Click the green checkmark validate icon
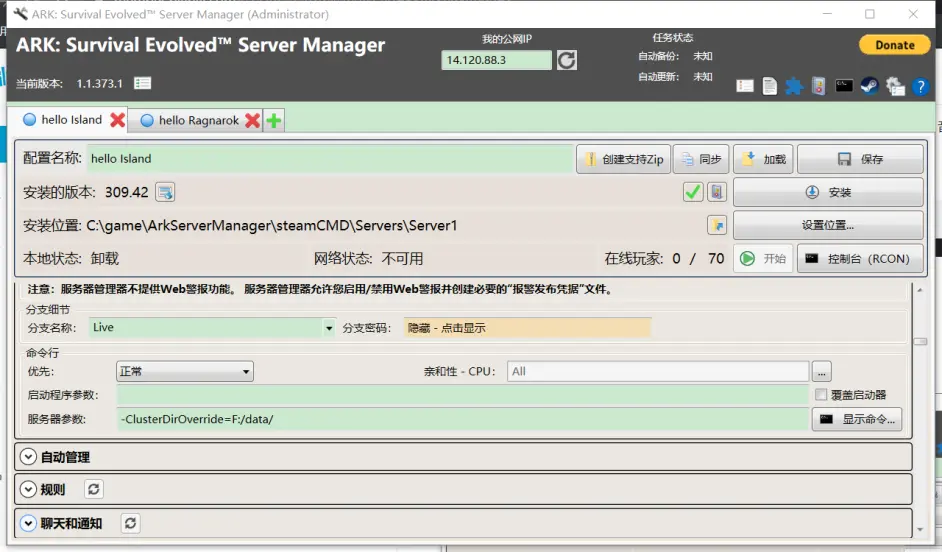 (693, 192)
